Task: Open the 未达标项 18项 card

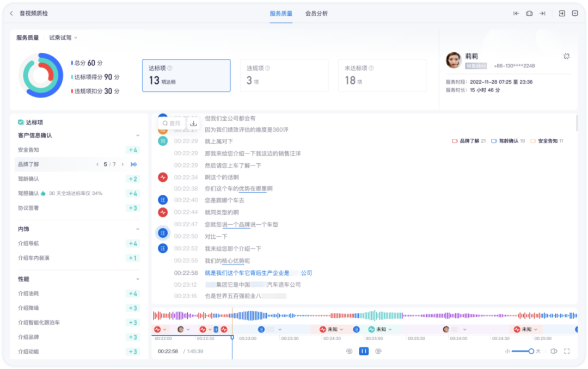Action: pyautogui.click(x=382, y=76)
